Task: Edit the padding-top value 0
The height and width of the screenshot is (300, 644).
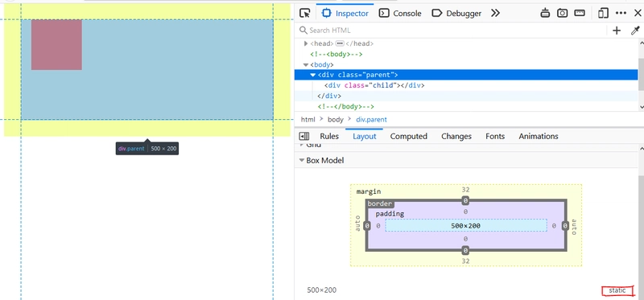Action: (465, 212)
